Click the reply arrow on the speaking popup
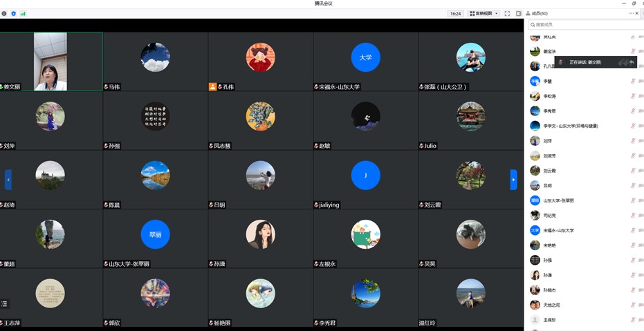Image resolution: width=644 pixels, height=331 pixels. click(x=631, y=62)
